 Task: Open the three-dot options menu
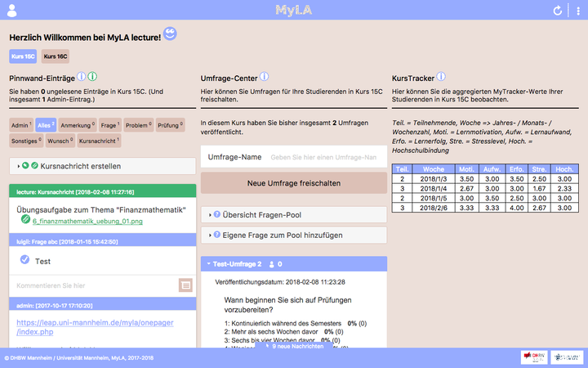[x=578, y=11]
